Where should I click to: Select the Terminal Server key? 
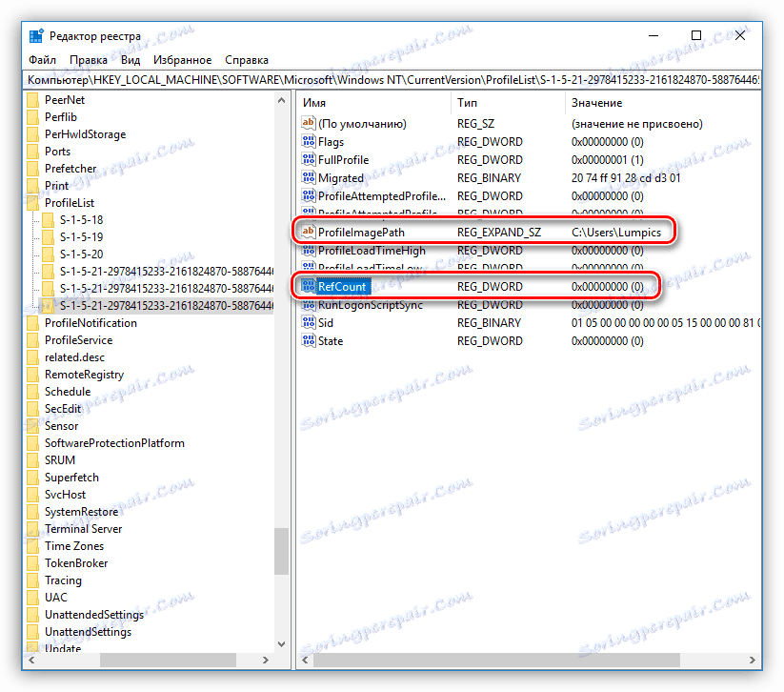point(84,529)
